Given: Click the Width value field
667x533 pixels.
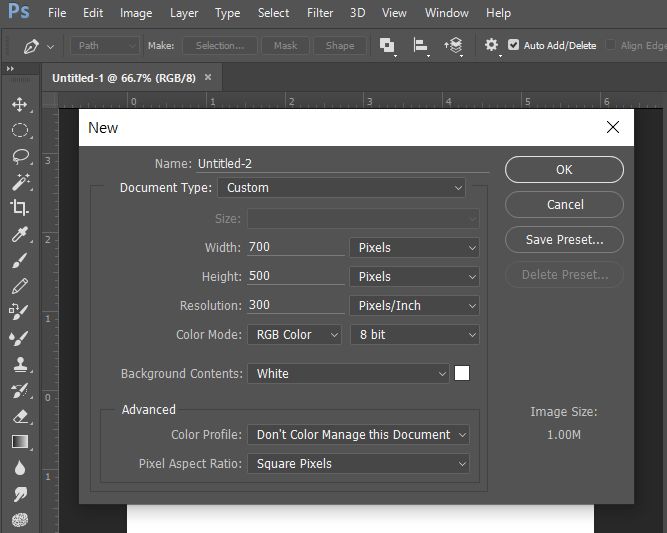Looking at the screenshot, I should click(296, 247).
